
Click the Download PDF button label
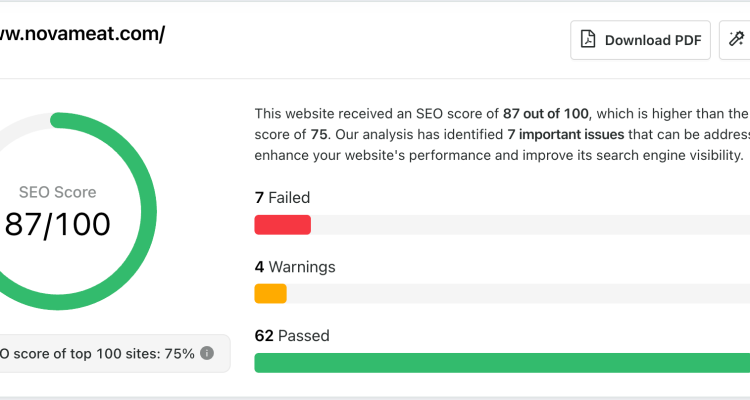tap(653, 40)
